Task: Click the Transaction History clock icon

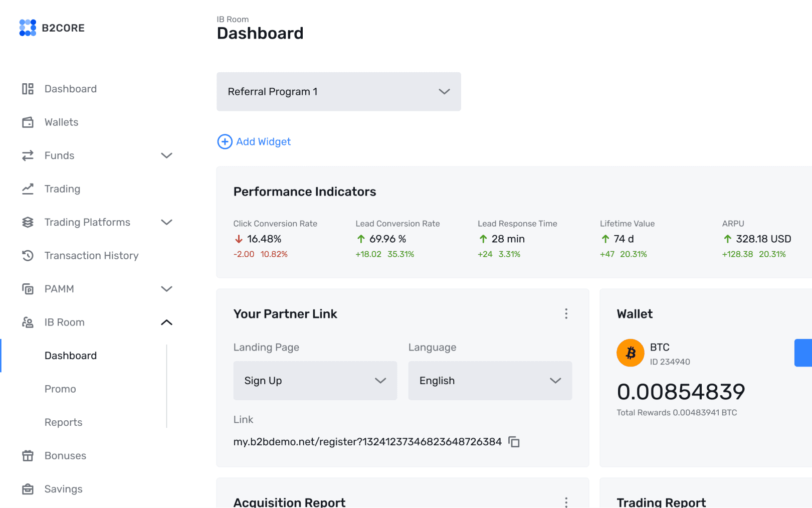Action: coord(28,256)
